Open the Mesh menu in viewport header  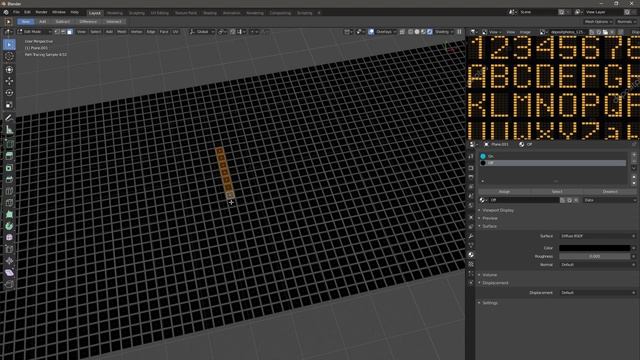click(122, 31)
